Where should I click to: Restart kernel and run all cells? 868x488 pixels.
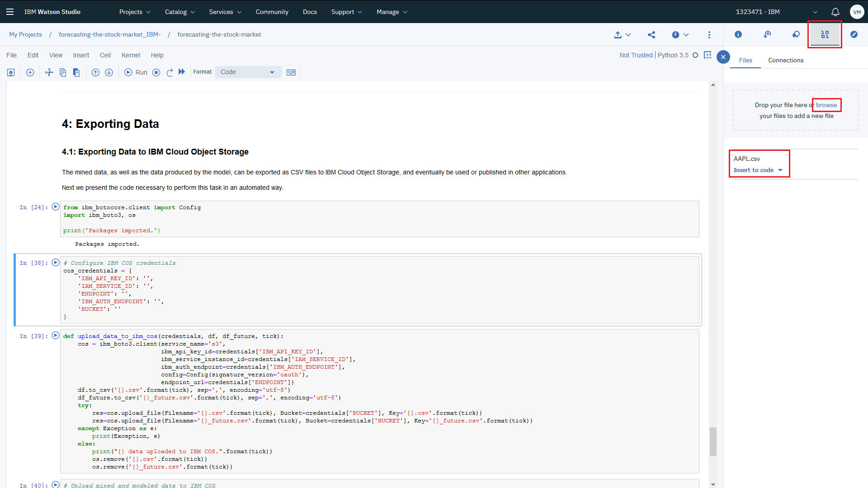pos(182,72)
